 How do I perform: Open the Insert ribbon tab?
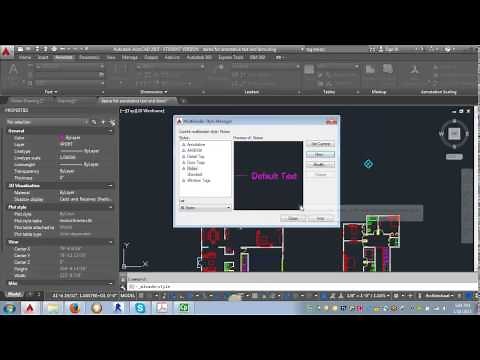[x=43, y=58]
